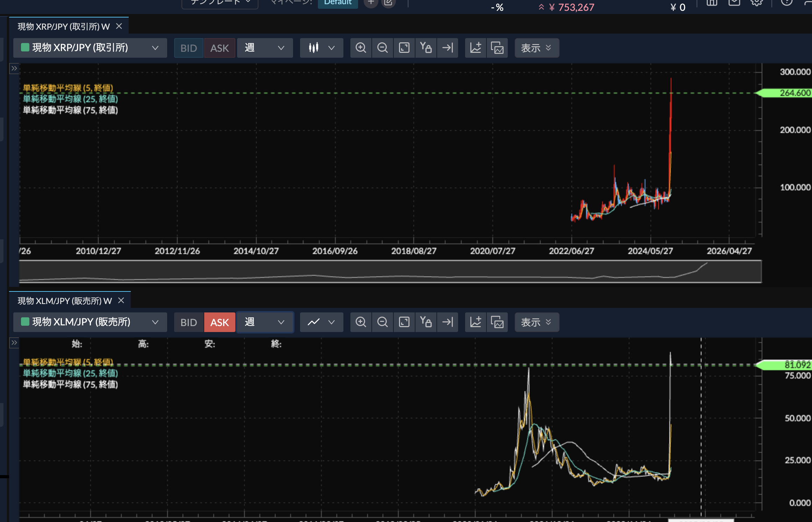The height and width of the screenshot is (522, 812).
Task: Enable BID display on the XLM/JPY chart
Action: pyautogui.click(x=188, y=322)
